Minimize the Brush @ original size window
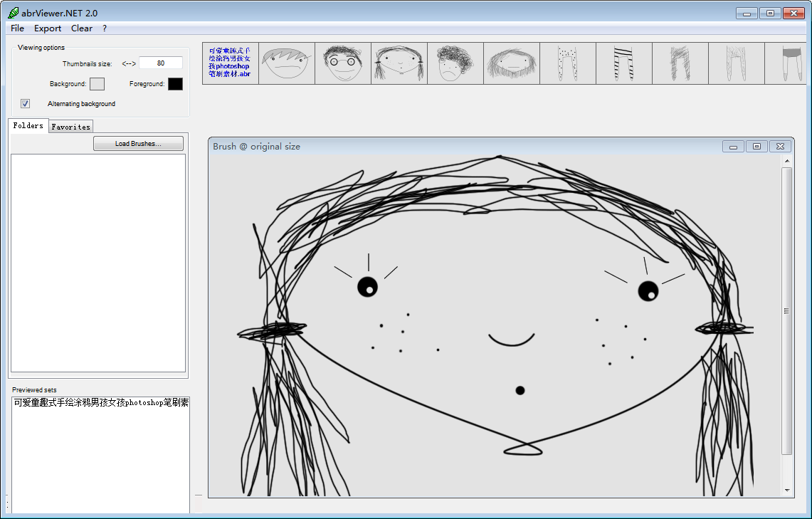Viewport: 812px width, 519px height. 733,147
